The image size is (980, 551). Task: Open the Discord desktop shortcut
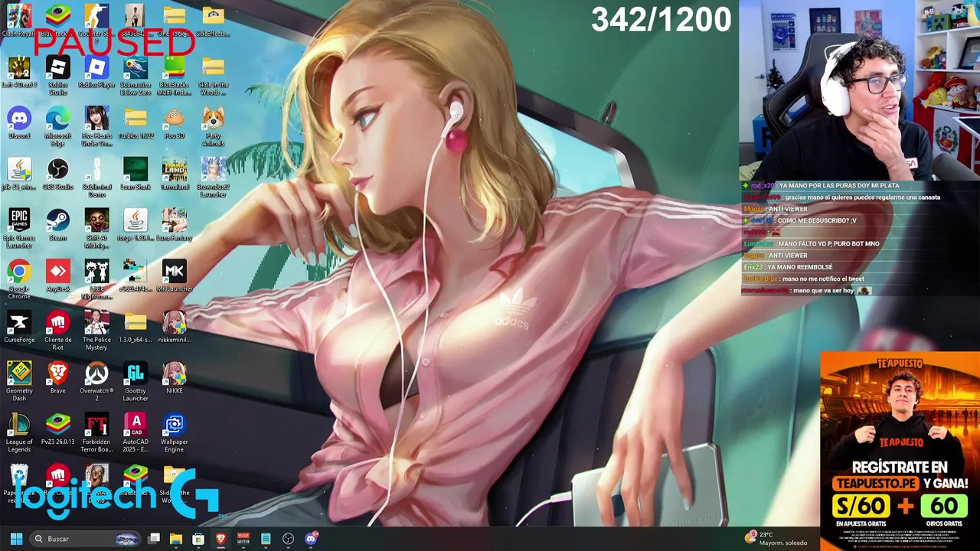pos(19,123)
